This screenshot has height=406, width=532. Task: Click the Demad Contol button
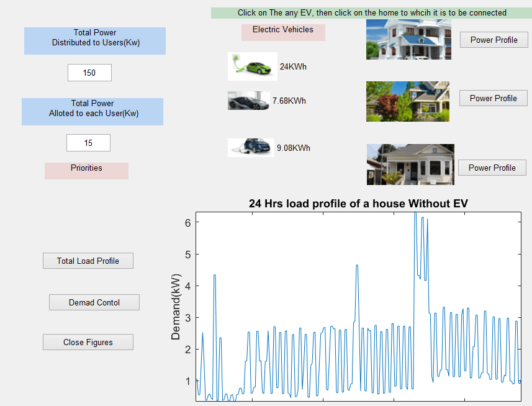94,302
